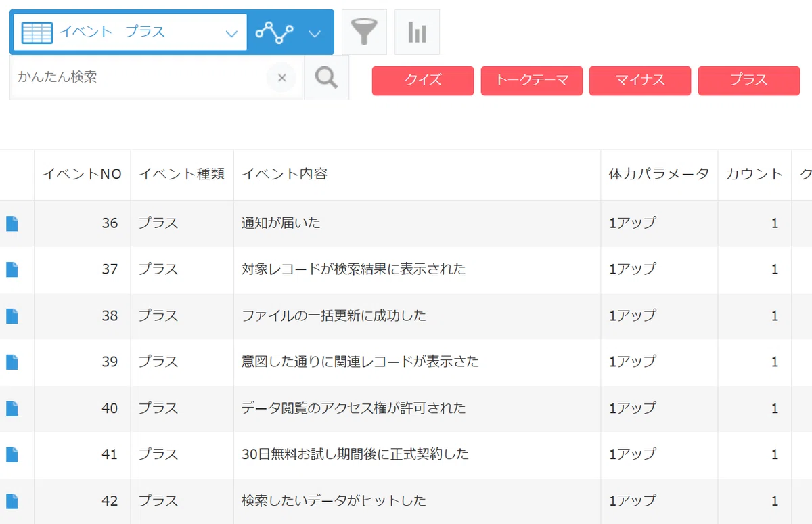Click the graph view icon

tap(274, 32)
